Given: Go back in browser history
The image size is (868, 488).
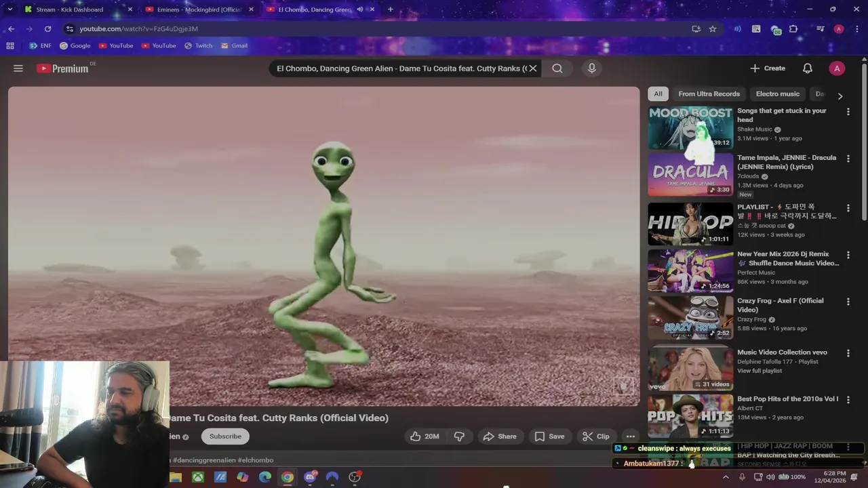Looking at the screenshot, I should coord(12,28).
